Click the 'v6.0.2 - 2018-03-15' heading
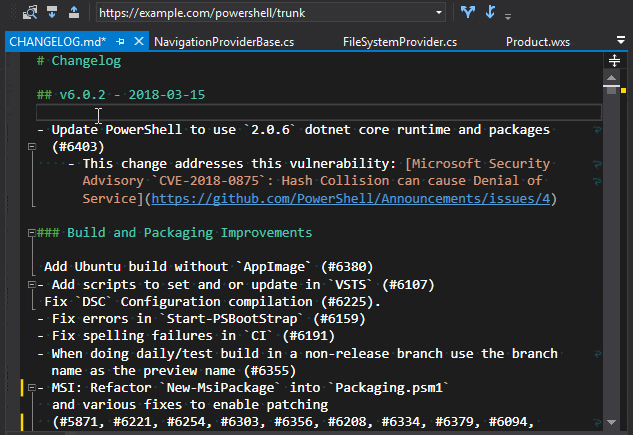This screenshot has width=633, height=435. (132, 95)
